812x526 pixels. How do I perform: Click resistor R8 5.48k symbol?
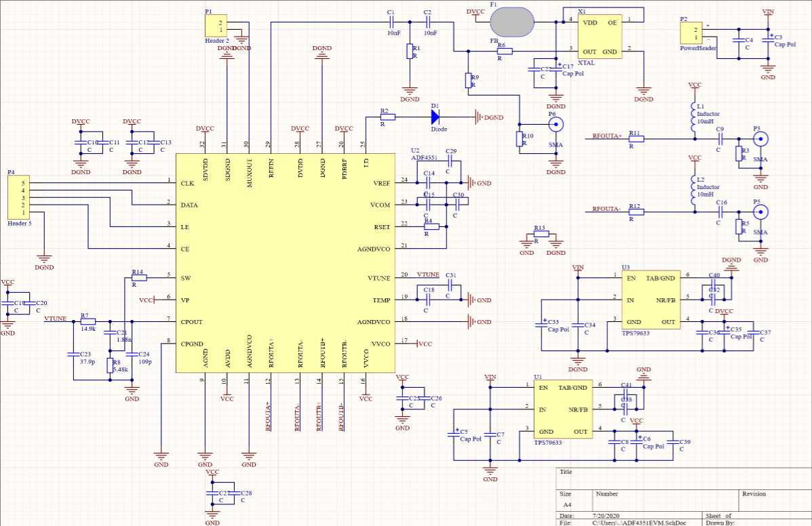click(x=110, y=365)
